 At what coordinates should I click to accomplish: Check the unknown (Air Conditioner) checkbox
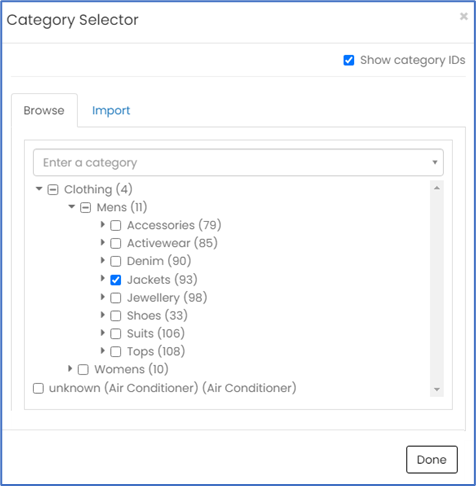(x=38, y=388)
